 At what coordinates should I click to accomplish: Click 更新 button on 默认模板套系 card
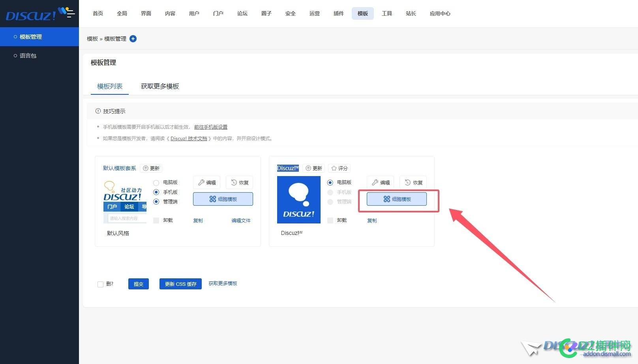pyautogui.click(x=151, y=168)
